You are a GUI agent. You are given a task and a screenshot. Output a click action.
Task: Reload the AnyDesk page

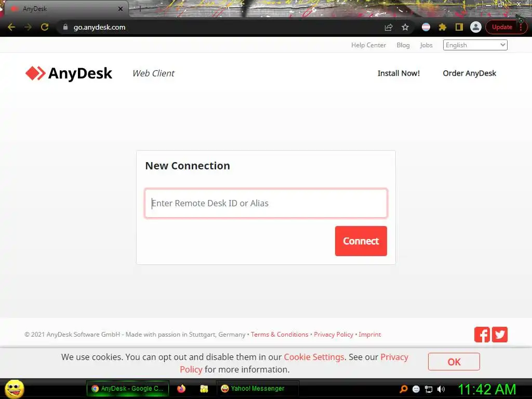tap(45, 27)
